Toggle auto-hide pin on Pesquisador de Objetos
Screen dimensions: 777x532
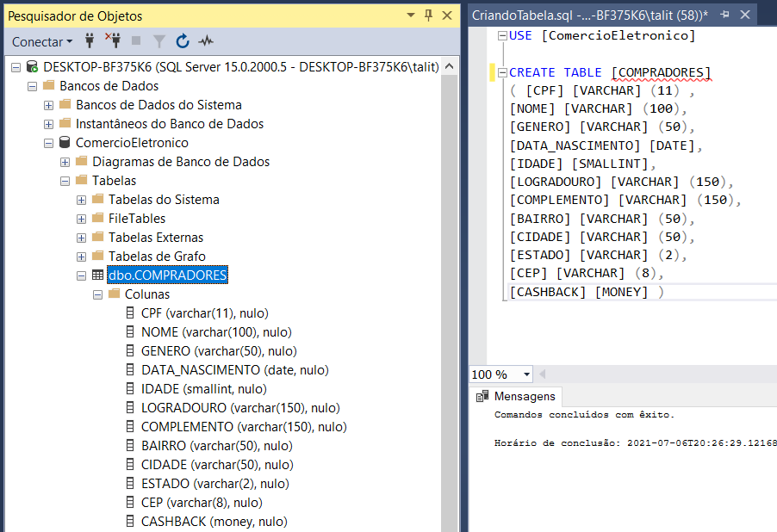click(x=429, y=15)
